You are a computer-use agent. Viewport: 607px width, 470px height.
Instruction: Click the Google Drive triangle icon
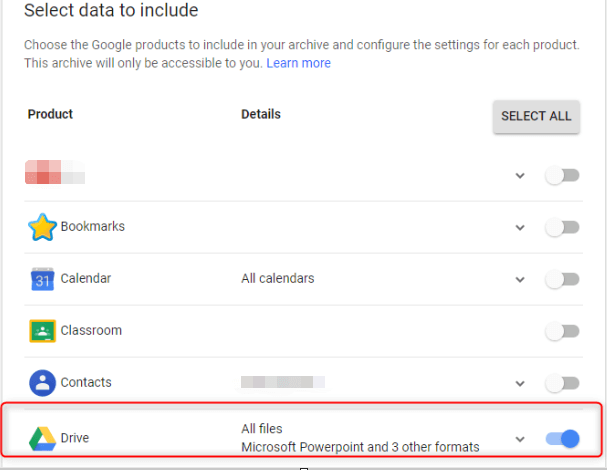42,438
